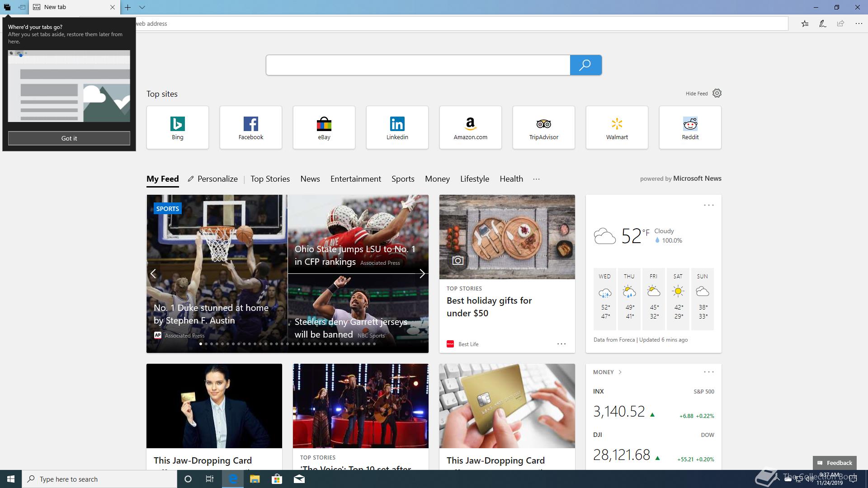Click the web search input box
The image size is (868, 488).
click(x=418, y=65)
